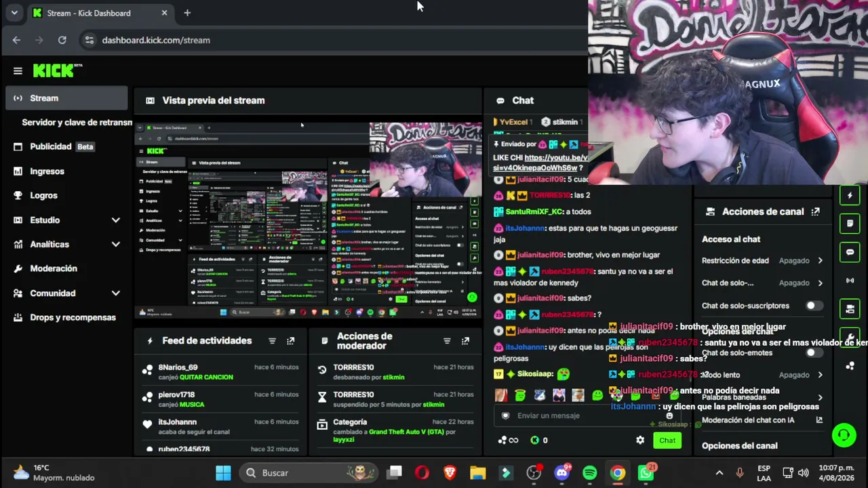This screenshot has width=868, height=488.
Task: Click stikmin in TORRRES10 desbaneado entry
Action: tap(393, 378)
